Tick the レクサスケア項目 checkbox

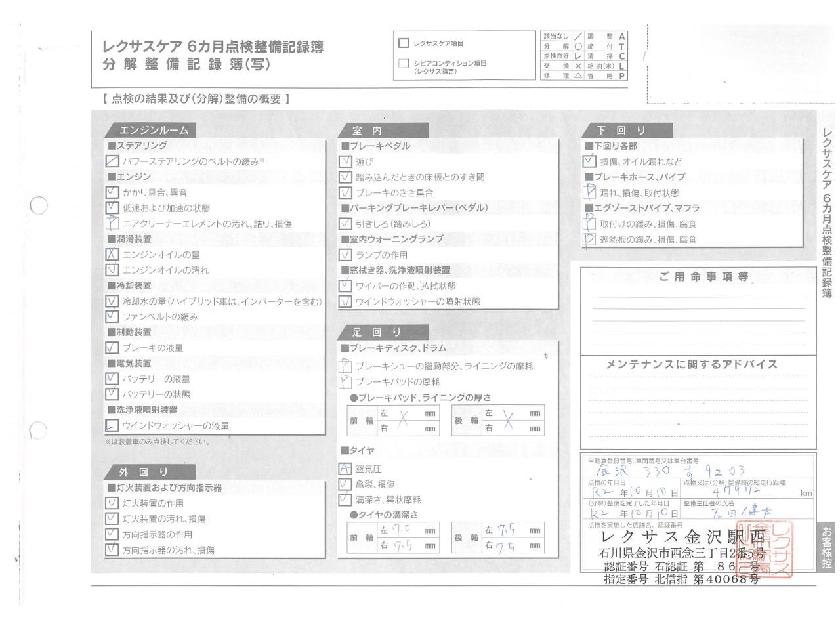click(x=404, y=43)
